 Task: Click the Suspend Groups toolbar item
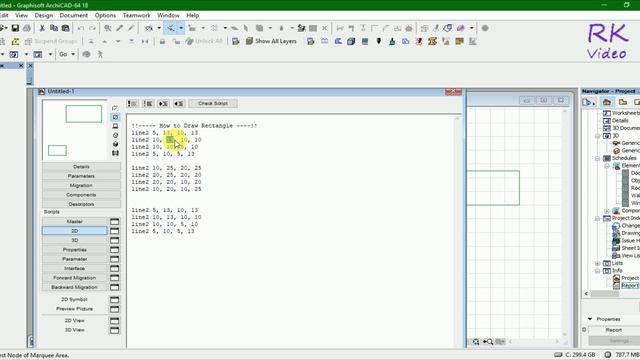(51, 41)
